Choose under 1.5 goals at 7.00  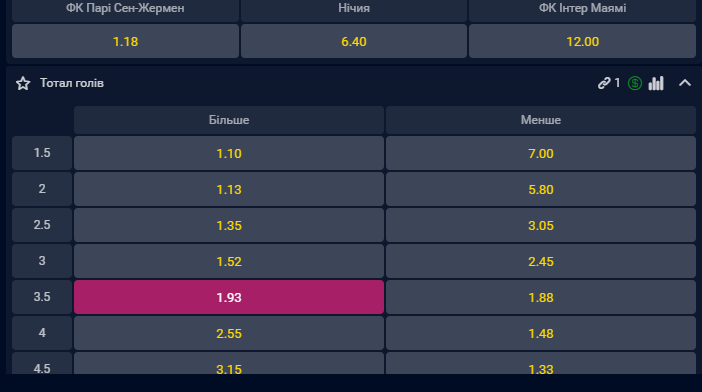(x=541, y=153)
